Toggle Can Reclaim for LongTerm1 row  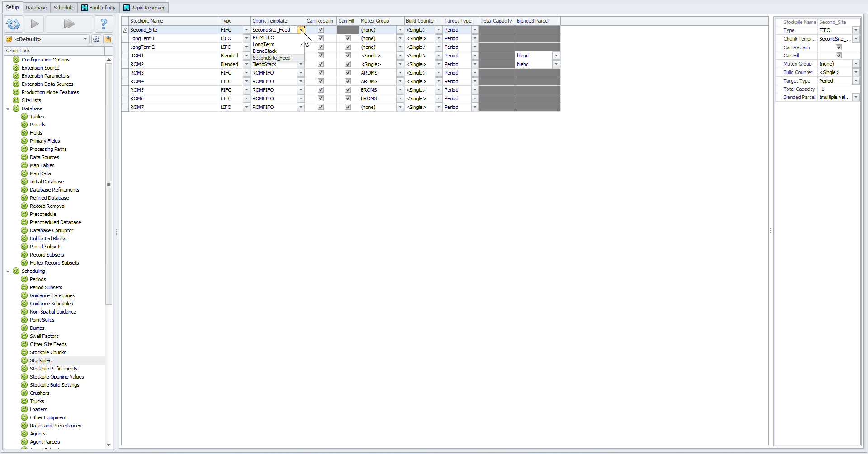pyautogui.click(x=321, y=38)
